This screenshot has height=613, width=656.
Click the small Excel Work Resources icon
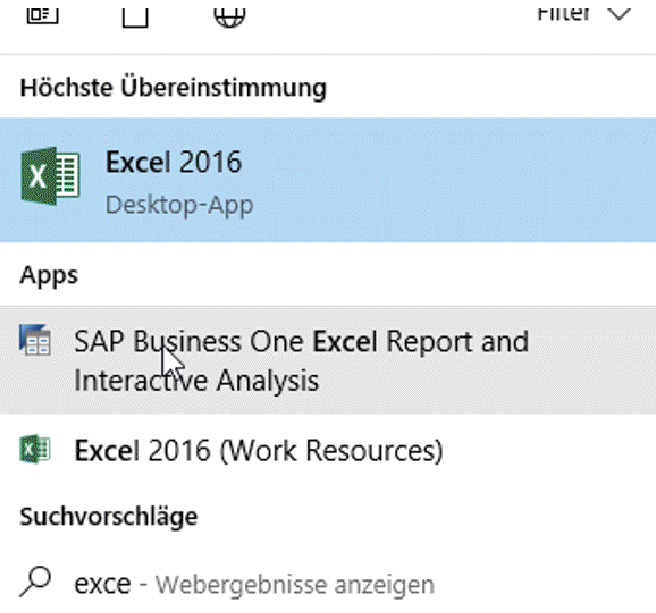[35, 450]
